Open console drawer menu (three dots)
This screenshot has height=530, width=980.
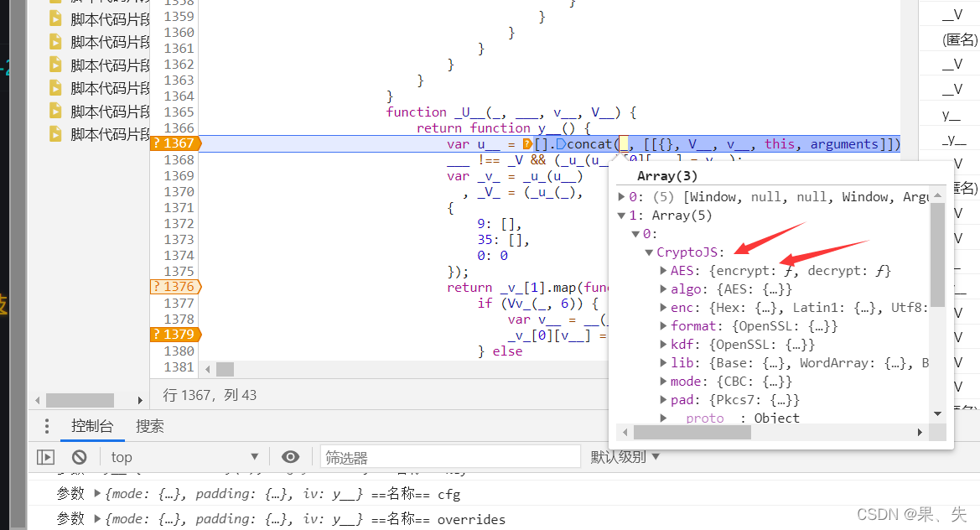tap(47, 426)
